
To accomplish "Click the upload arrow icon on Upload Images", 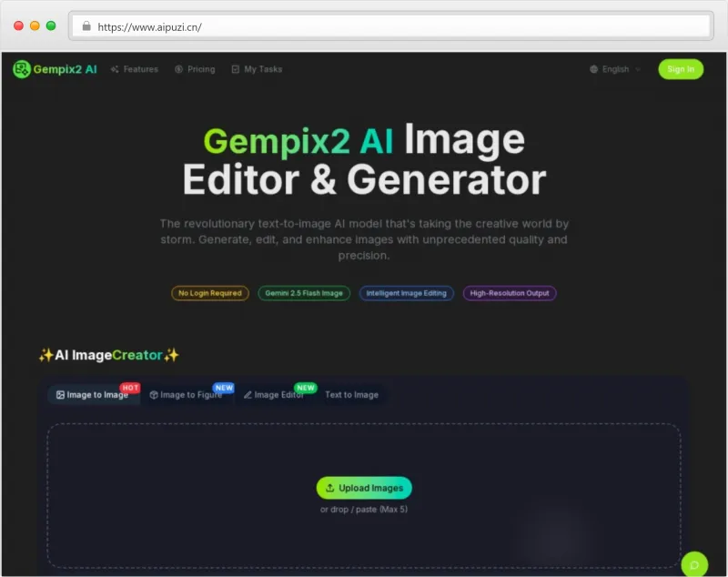I will (x=331, y=488).
